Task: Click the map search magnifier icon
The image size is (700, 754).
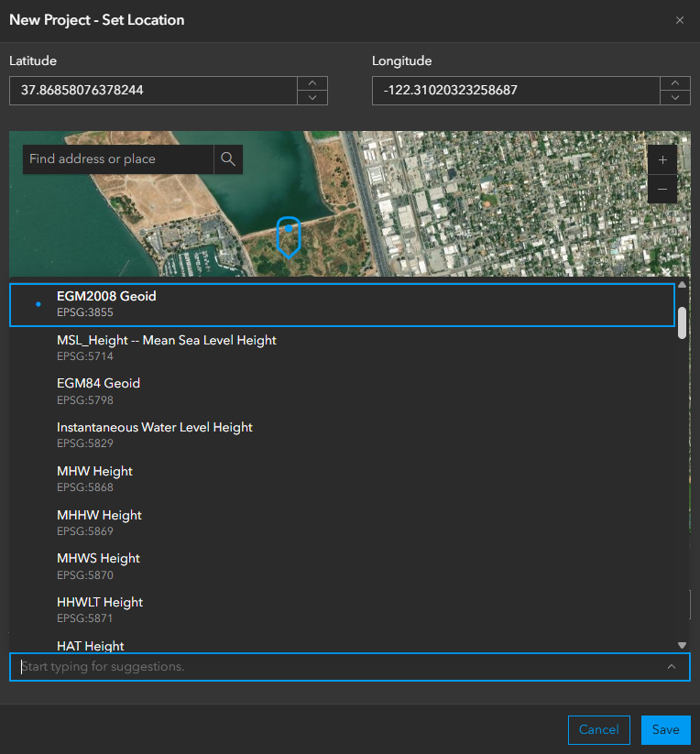Action: (x=228, y=159)
